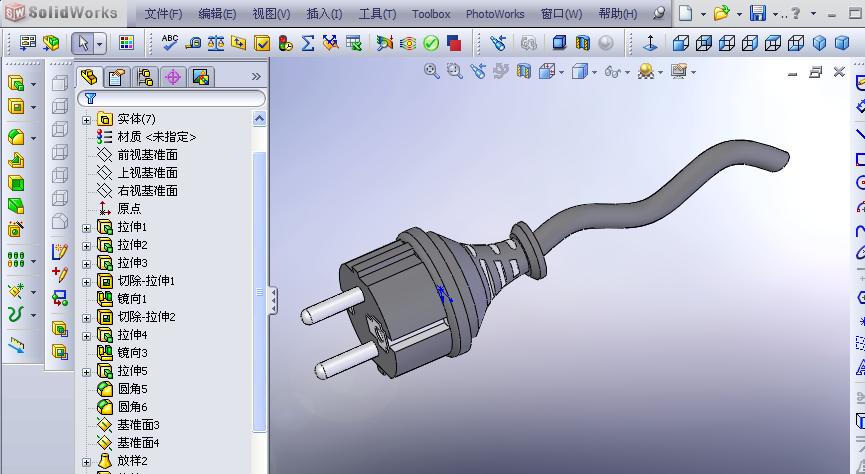Open the Toolbox menu
865x474 pixels.
click(x=431, y=14)
